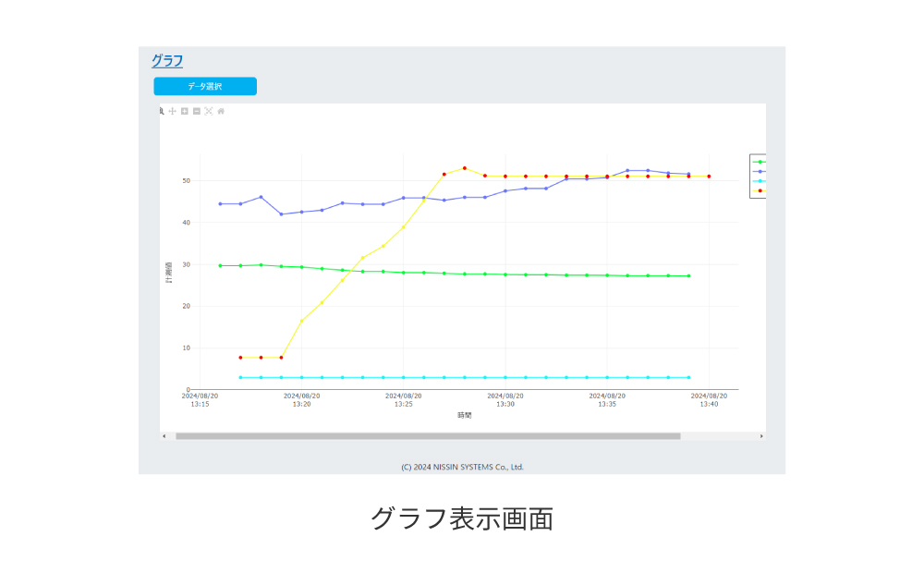Click y-axis tick label 10
This screenshot has width=924, height=573.
tap(187, 348)
